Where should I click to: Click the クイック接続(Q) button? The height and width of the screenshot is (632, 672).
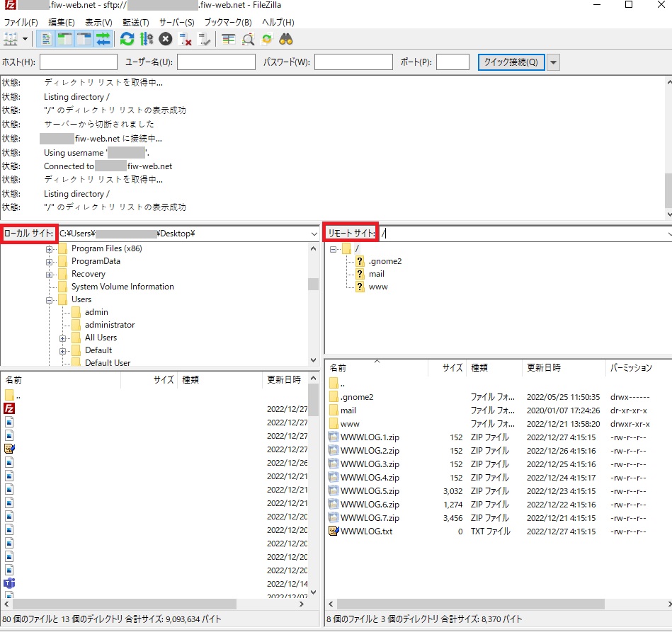(x=511, y=62)
